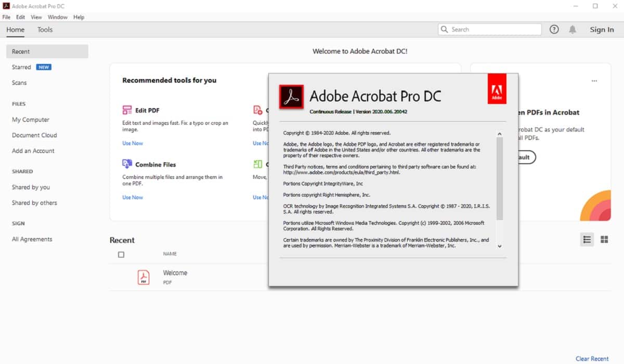Click Use Now under Edit PDF
This screenshot has height=364, width=624.
click(133, 144)
